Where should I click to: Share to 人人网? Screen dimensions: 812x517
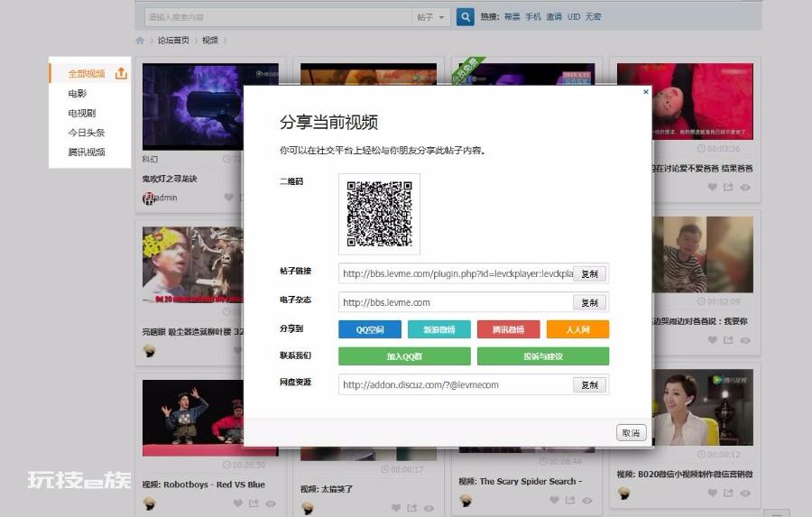(x=578, y=329)
